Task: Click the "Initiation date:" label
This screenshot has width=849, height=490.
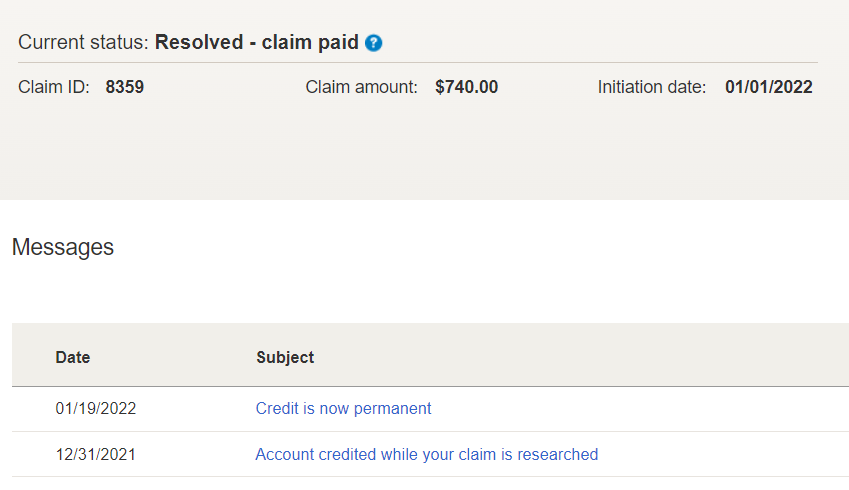Action: click(652, 87)
